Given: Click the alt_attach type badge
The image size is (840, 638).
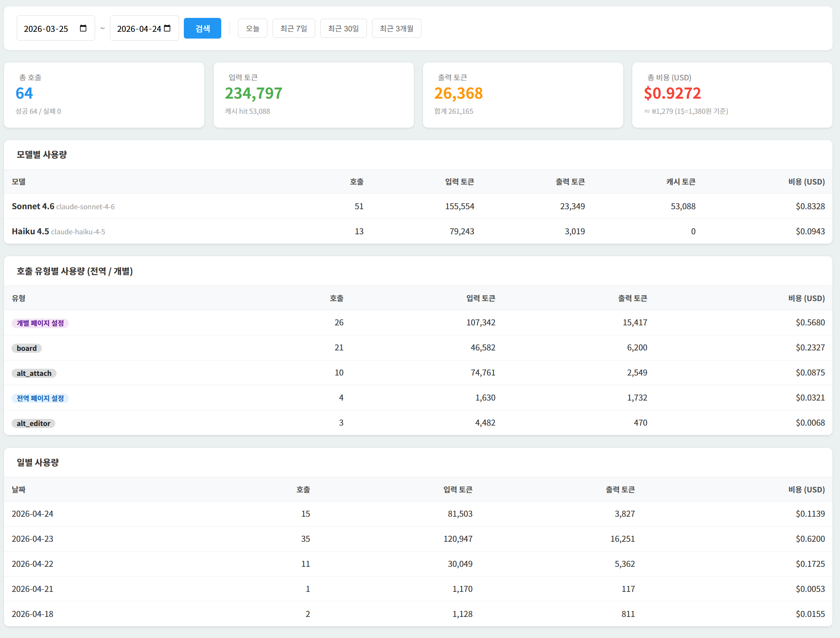Looking at the screenshot, I should pos(34,373).
